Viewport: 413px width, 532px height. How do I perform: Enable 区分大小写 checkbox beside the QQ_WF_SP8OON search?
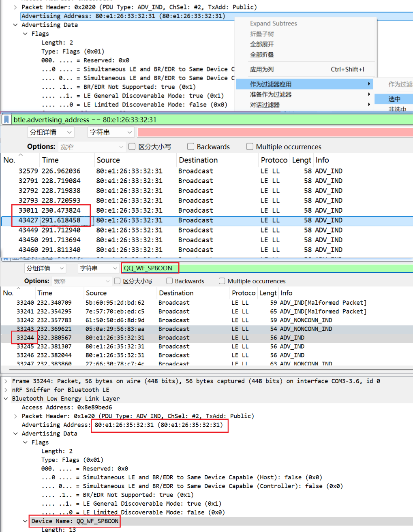(118, 281)
